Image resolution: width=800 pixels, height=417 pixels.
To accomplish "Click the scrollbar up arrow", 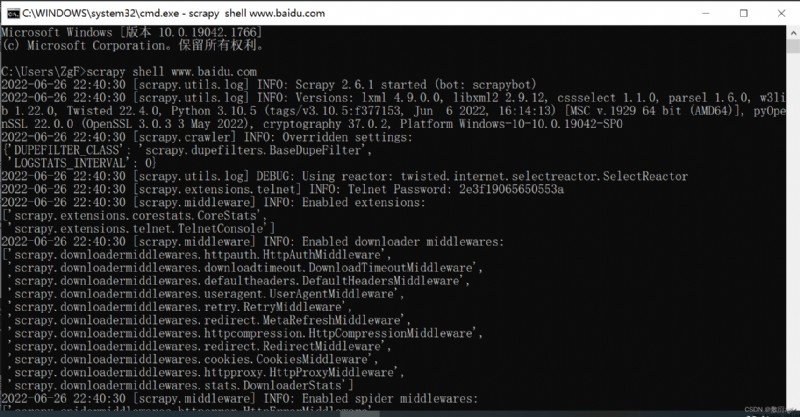I will [x=793, y=32].
